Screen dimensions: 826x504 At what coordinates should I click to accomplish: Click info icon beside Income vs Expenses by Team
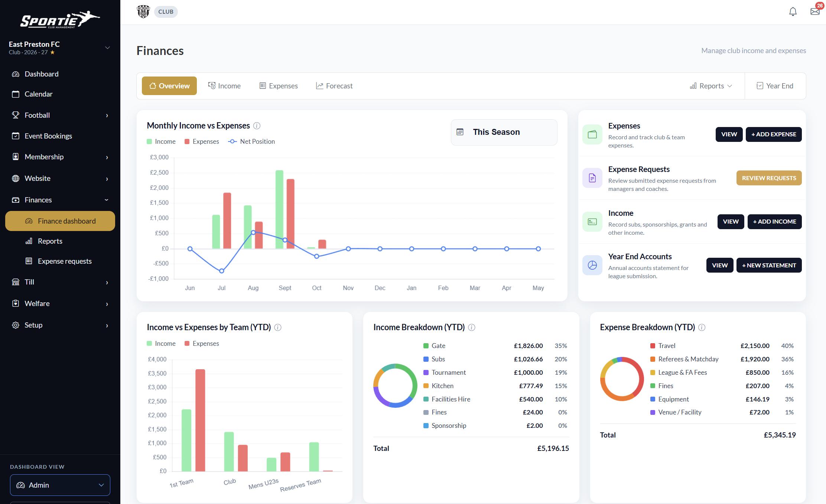[278, 328]
